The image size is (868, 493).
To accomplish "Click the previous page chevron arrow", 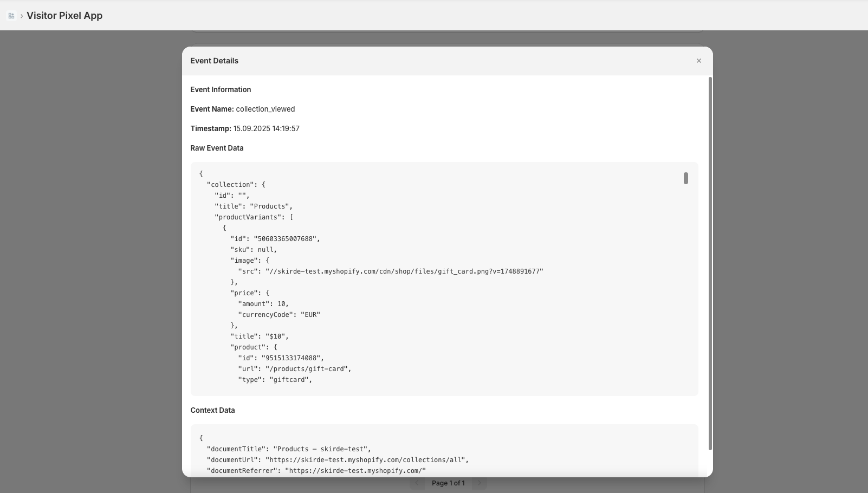I will [417, 482].
